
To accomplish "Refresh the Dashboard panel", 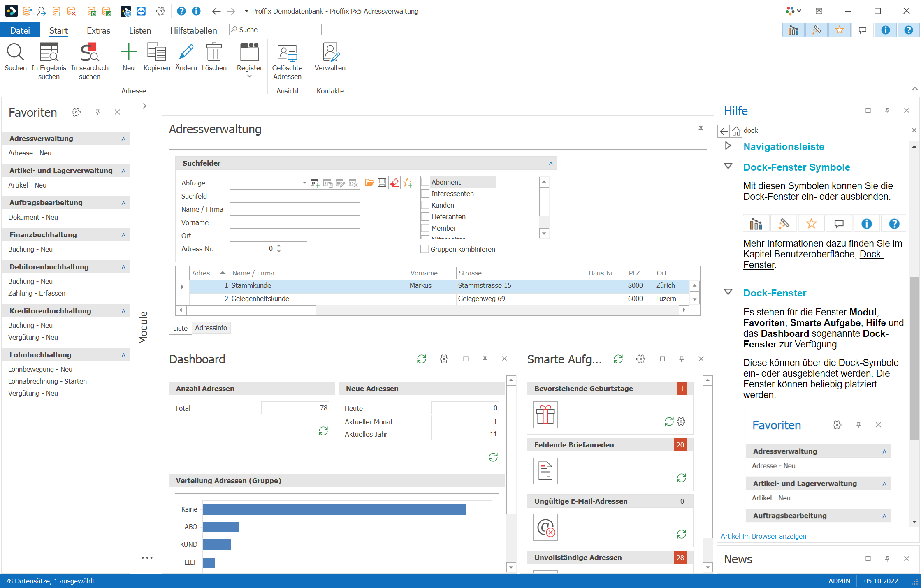I will click(422, 359).
